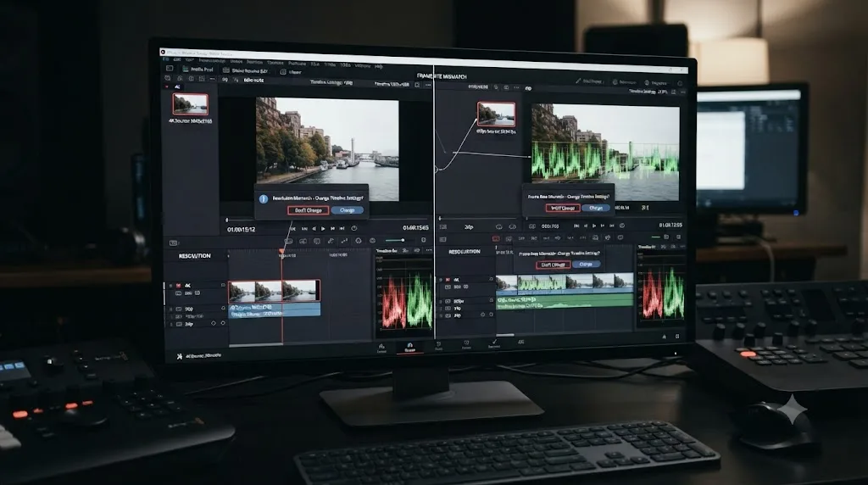Step to next frame in left viewer
Screen dimensions: 868x485
coord(332,229)
